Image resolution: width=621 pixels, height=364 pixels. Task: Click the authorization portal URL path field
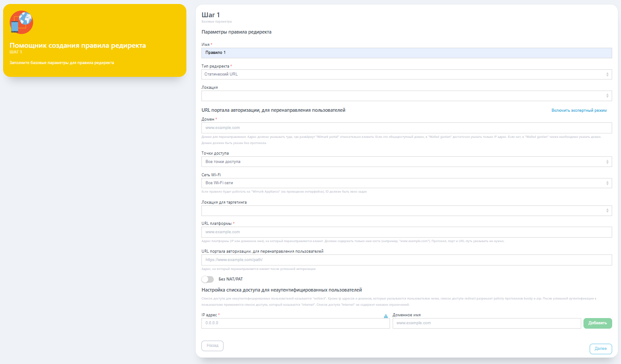click(406, 260)
